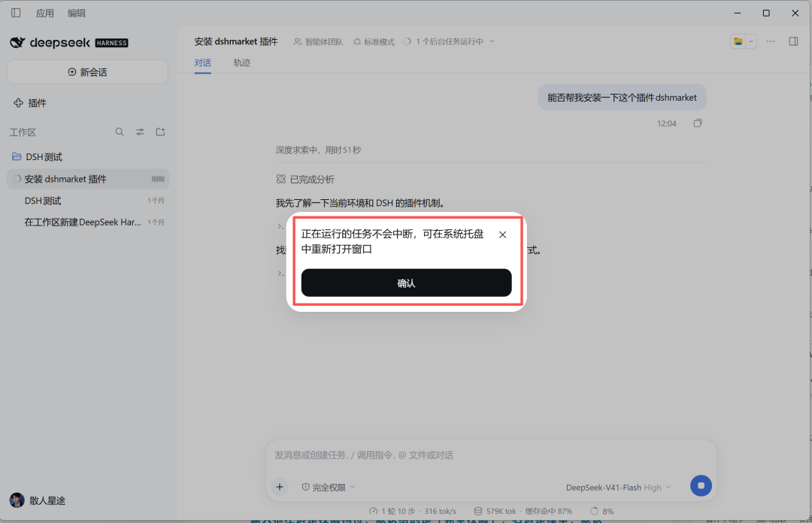Open the folder icon in header

[738, 41]
